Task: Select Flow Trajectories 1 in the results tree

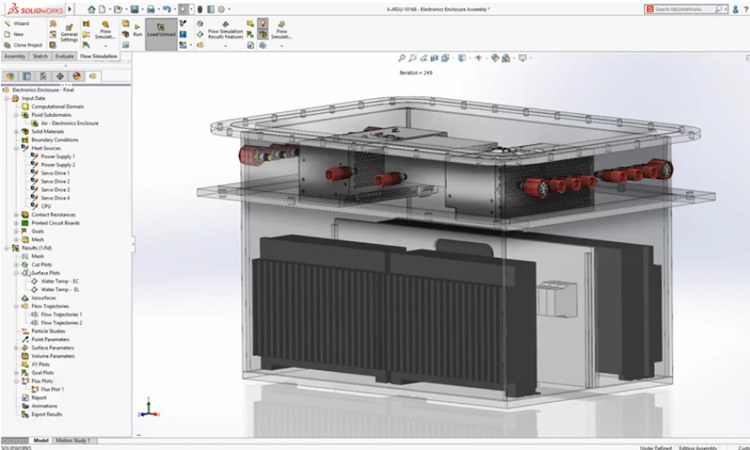Action: click(x=62, y=315)
